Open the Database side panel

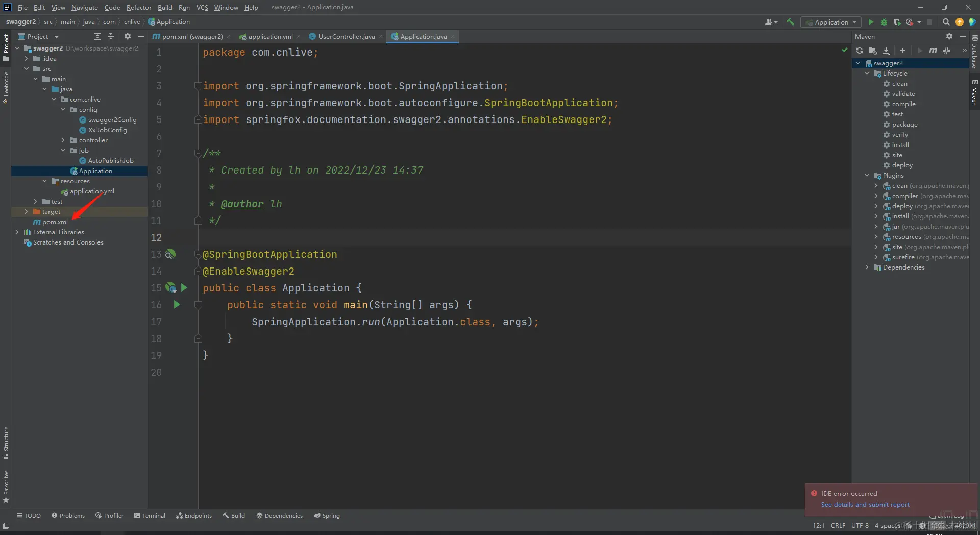pyautogui.click(x=974, y=52)
